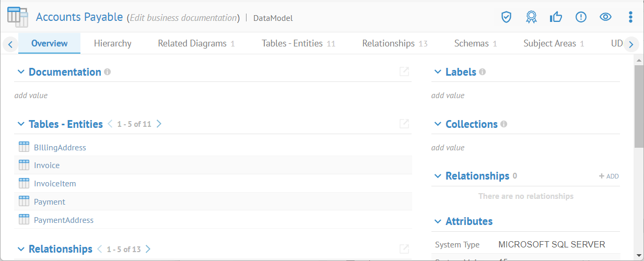644x261 pixels.
Task: Click the vertical scrollbar thumb
Action: pos(639,107)
